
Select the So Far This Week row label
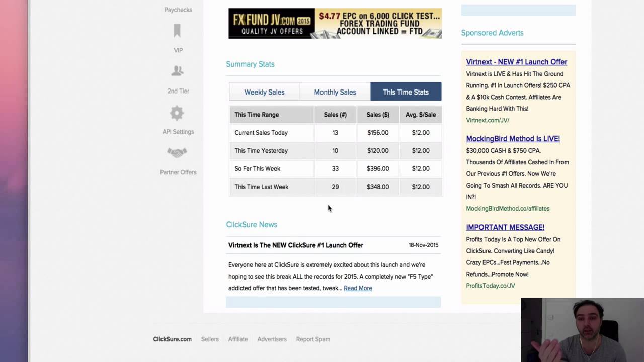point(257,169)
